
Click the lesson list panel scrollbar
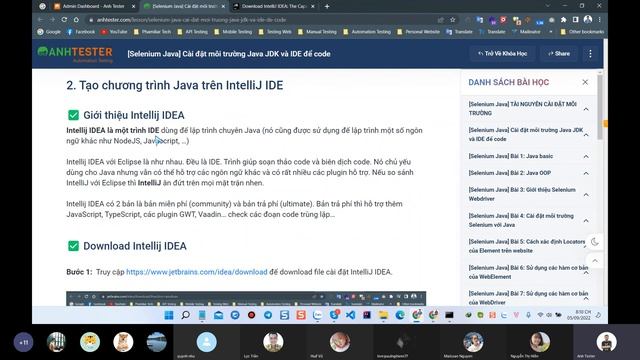click(600, 107)
